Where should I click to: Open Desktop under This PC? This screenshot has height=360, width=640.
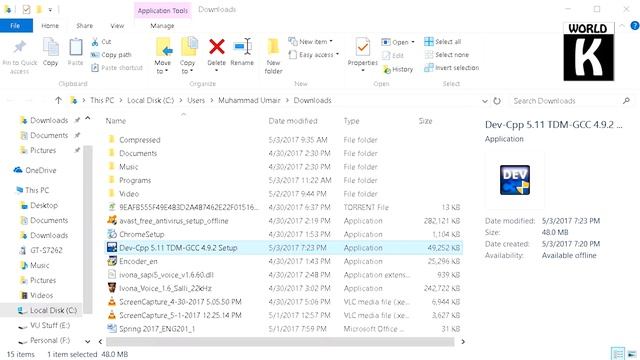click(44, 205)
